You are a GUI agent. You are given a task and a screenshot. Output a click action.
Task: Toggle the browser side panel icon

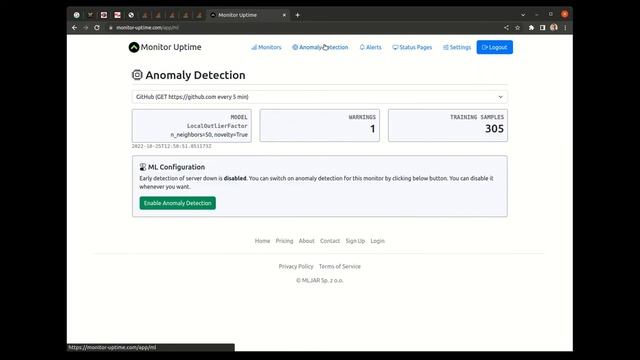point(542,28)
